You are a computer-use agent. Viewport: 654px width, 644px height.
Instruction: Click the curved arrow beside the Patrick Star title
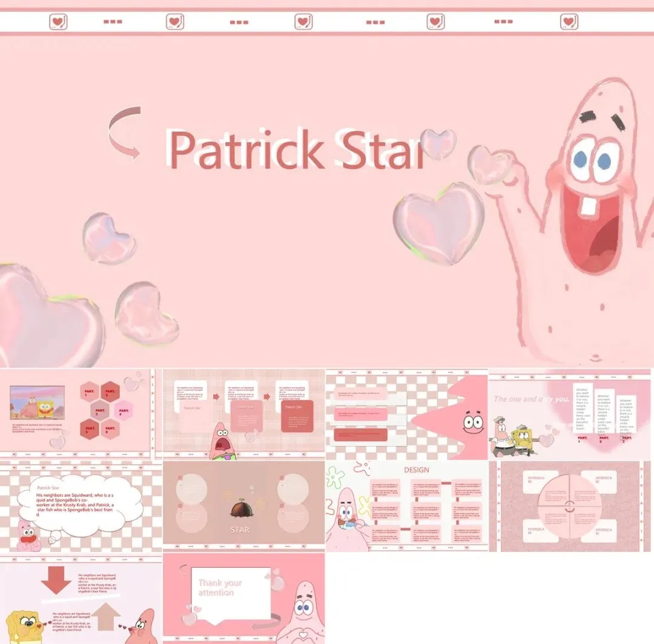point(125,133)
